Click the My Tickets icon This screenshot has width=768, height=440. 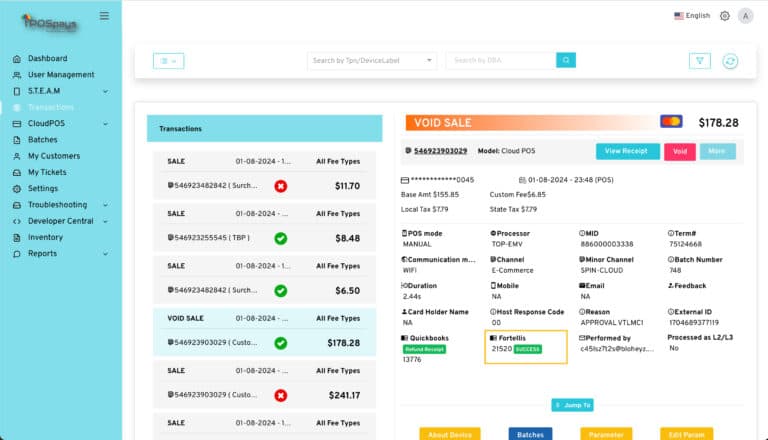(17, 172)
